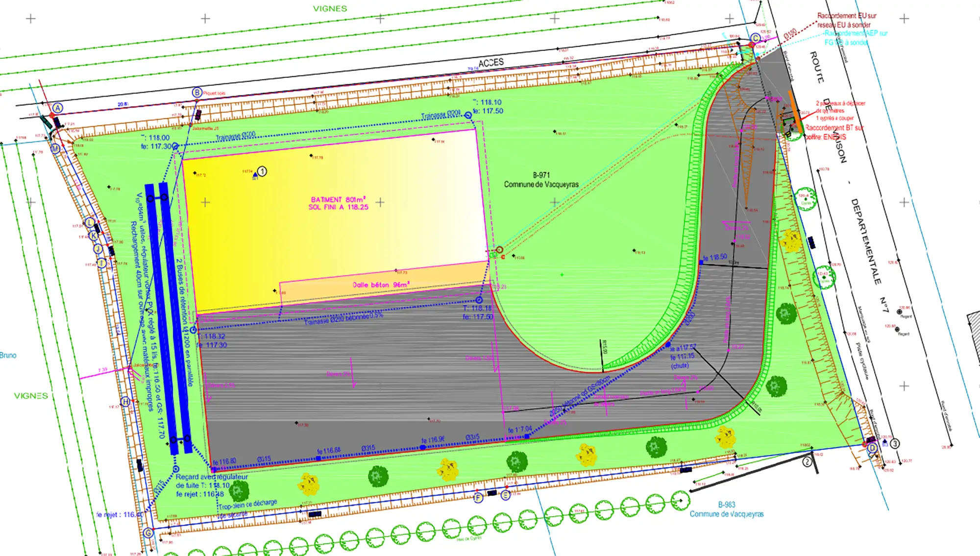Click the VIGNES label at top
The image size is (980, 556).
330,9
